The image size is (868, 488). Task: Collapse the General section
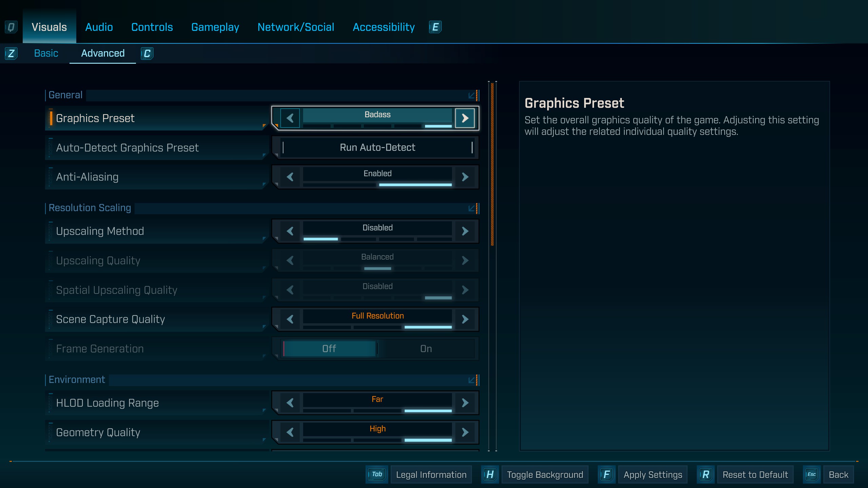[472, 96]
